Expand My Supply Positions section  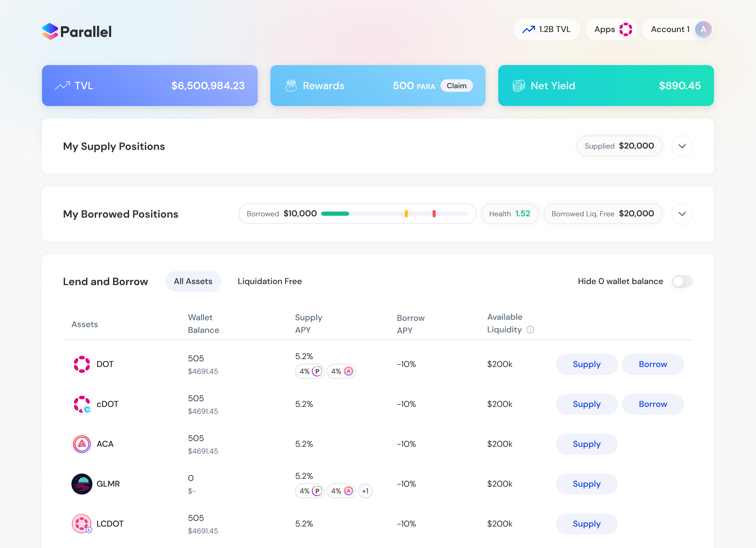coord(682,146)
